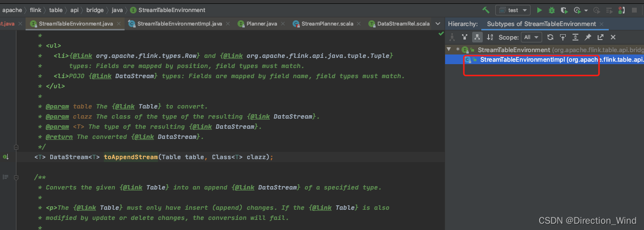Export hierarchy to text file icon
This screenshot has height=230, width=644.
click(601, 37)
